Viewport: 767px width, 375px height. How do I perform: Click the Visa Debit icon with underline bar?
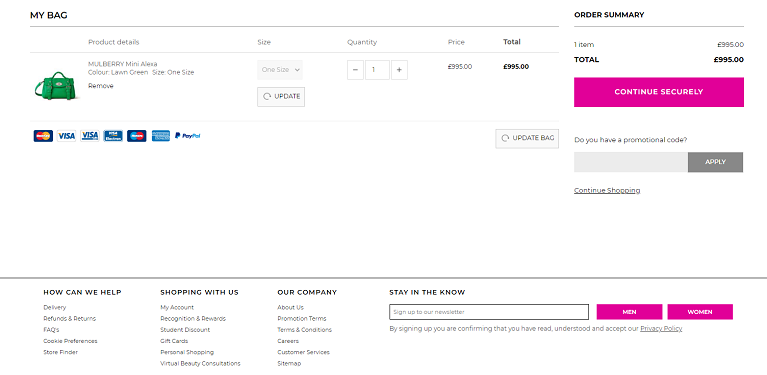click(90, 136)
